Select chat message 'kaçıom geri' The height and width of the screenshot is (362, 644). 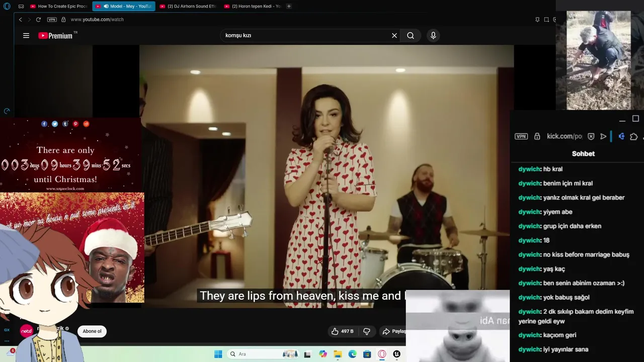tap(559, 335)
